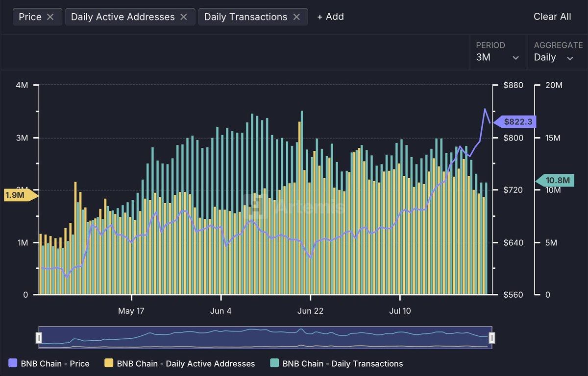Viewport: 588px width, 376px height.
Task: Grab the left range slider handle
Action: coord(39,337)
